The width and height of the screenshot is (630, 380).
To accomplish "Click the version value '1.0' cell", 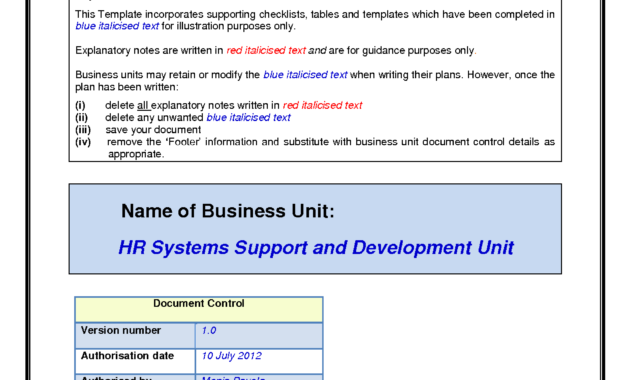I will click(x=259, y=335).
